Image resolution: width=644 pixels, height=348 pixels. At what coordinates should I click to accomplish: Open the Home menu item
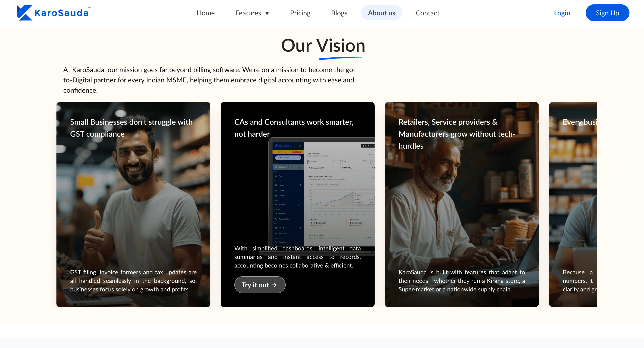pyautogui.click(x=205, y=13)
